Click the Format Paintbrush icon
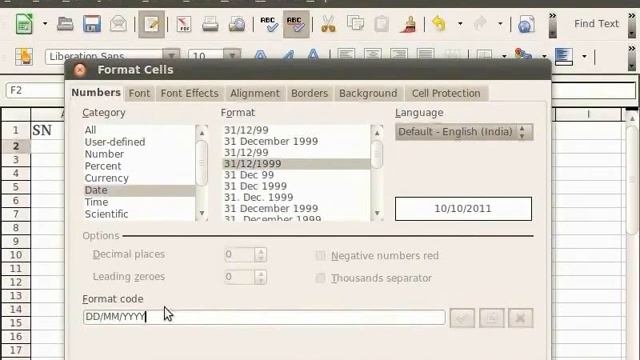 click(x=408, y=24)
